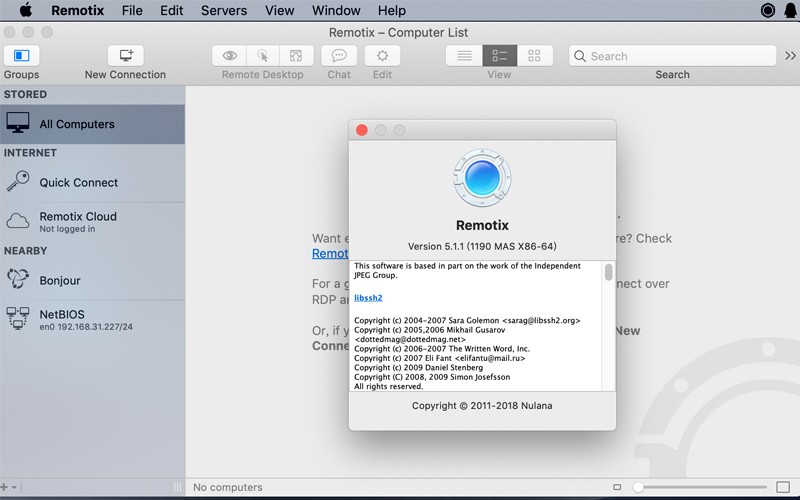Open the Edit menu
The image size is (800, 500).
171,10
